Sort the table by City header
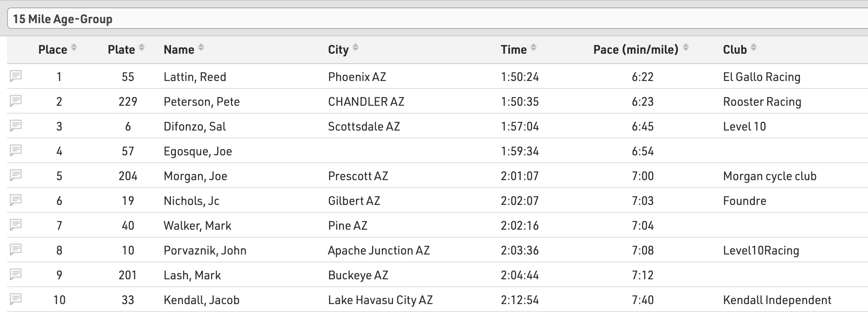This screenshot has width=868, height=314. [338, 50]
